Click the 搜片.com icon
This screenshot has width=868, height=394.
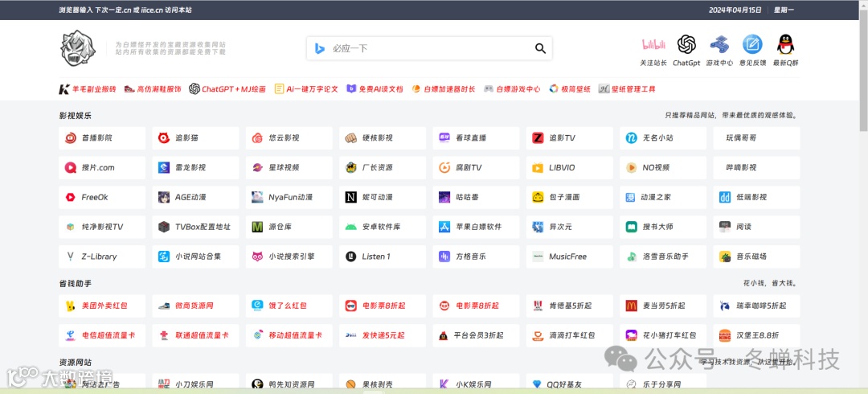tap(70, 167)
